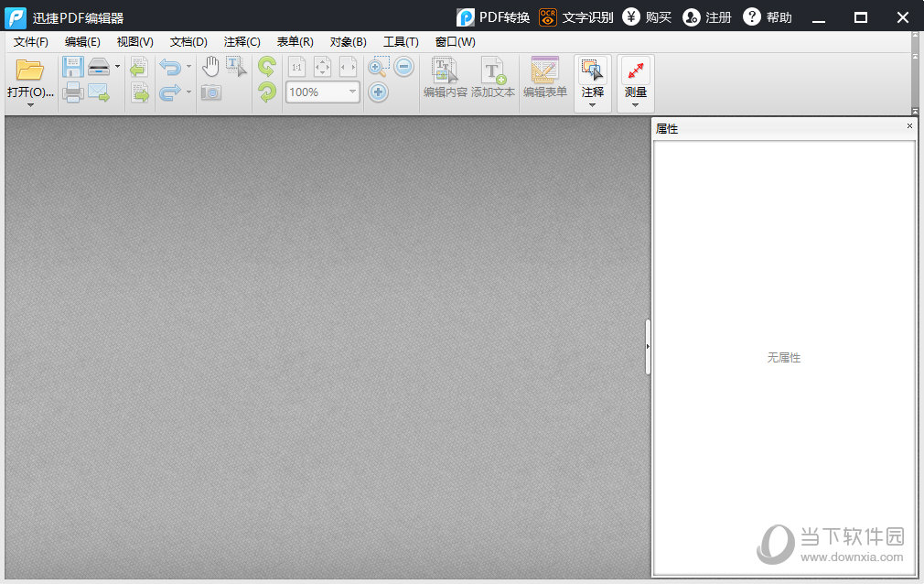This screenshot has width=924, height=584.
Task: Click the toolbar scroll-up arrow at right edge
Action: click(x=915, y=58)
